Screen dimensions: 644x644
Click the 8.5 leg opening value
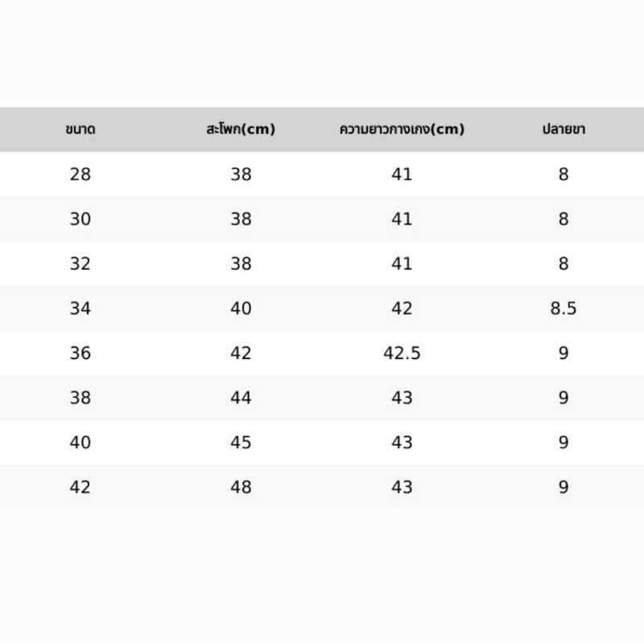pyautogui.click(x=563, y=308)
